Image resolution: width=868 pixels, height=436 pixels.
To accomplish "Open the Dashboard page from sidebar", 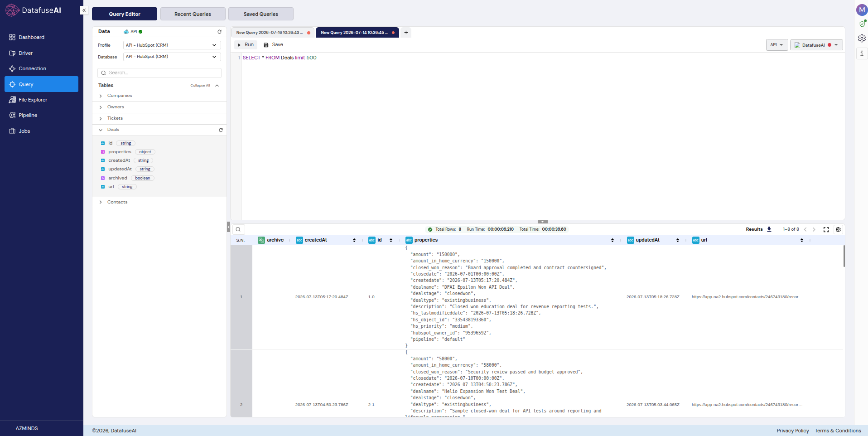I will 41,37.
